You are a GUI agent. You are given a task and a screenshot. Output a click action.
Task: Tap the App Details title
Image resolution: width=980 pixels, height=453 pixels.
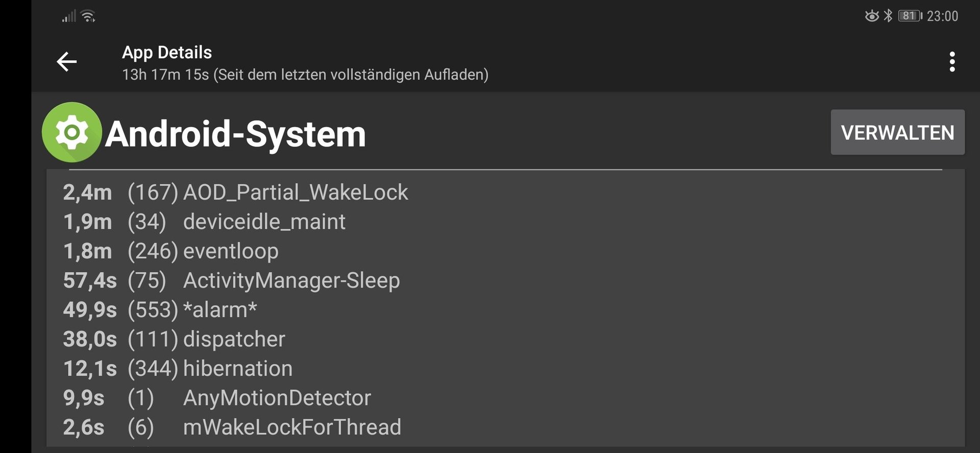(167, 53)
